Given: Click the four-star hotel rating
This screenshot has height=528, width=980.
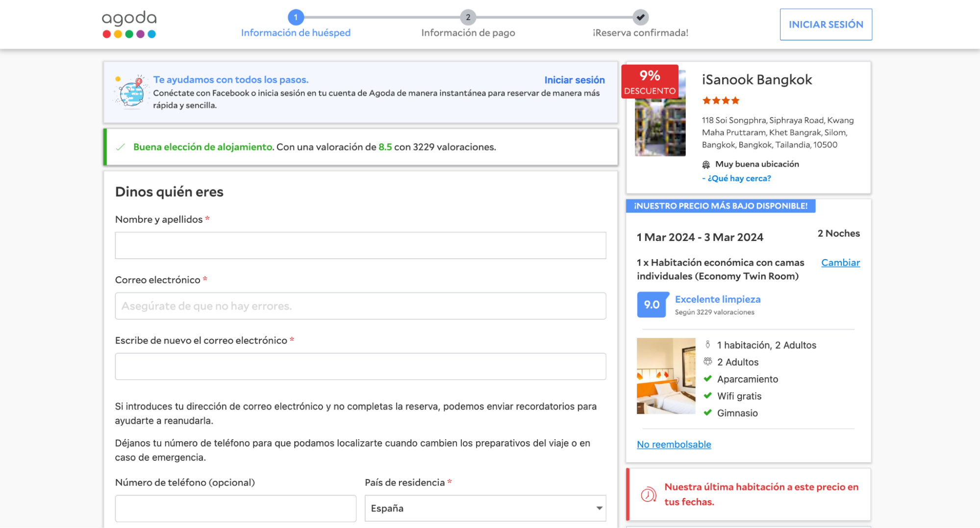Looking at the screenshot, I should pyautogui.click(x=721, y=101).
